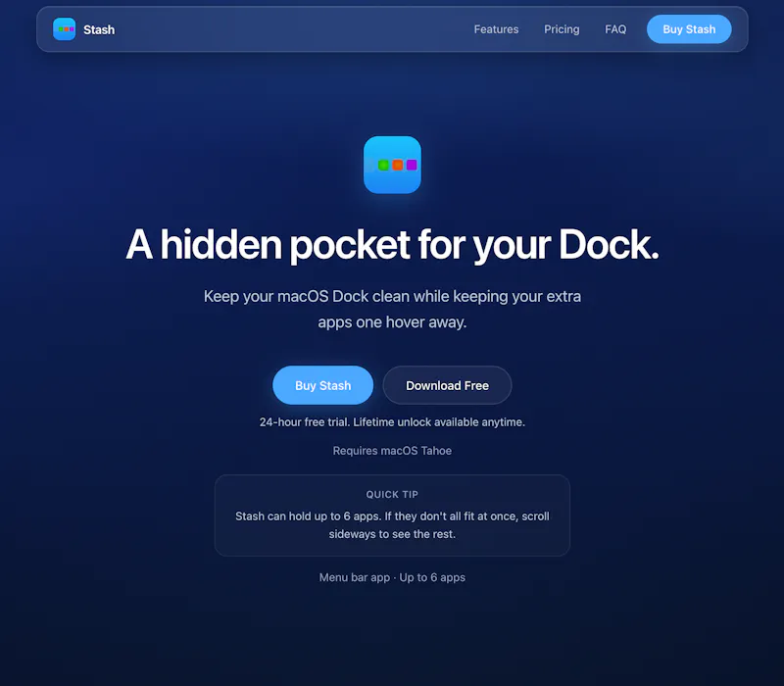Open the Pricing nav link
This screenshot has height=686, width=784.
tap(562, 29)
